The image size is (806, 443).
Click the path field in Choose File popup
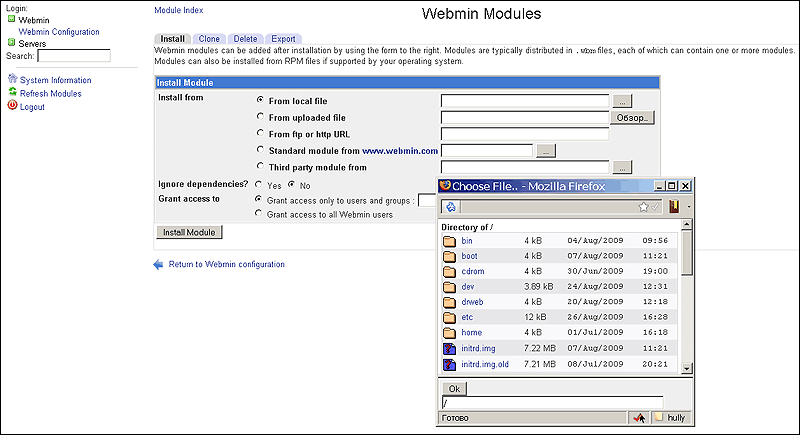pyautogui.click(x=553, y=403)
